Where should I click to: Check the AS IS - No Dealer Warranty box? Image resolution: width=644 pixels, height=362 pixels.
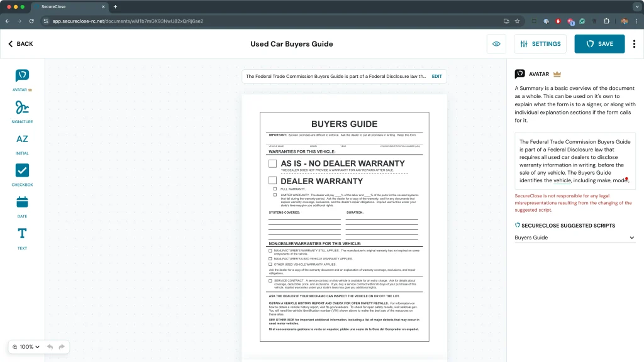click(273, 163)
